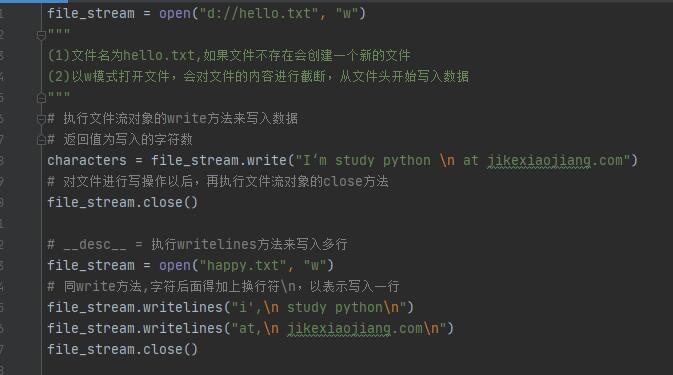Collapse comment block starting with 执行文件流对象
The image size is (673, 375).
(41, 119)
